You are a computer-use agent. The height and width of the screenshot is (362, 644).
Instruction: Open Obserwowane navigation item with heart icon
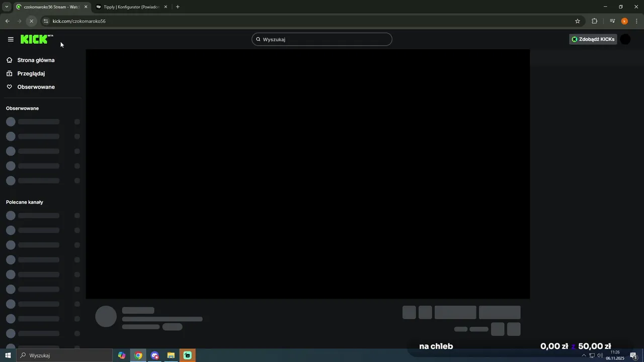click(36, 87)
